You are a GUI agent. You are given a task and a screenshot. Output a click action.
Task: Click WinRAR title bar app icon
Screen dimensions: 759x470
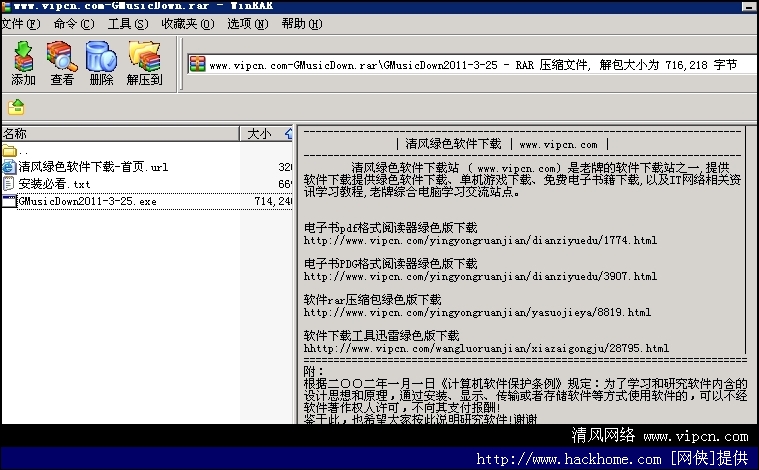click(6, 6)
